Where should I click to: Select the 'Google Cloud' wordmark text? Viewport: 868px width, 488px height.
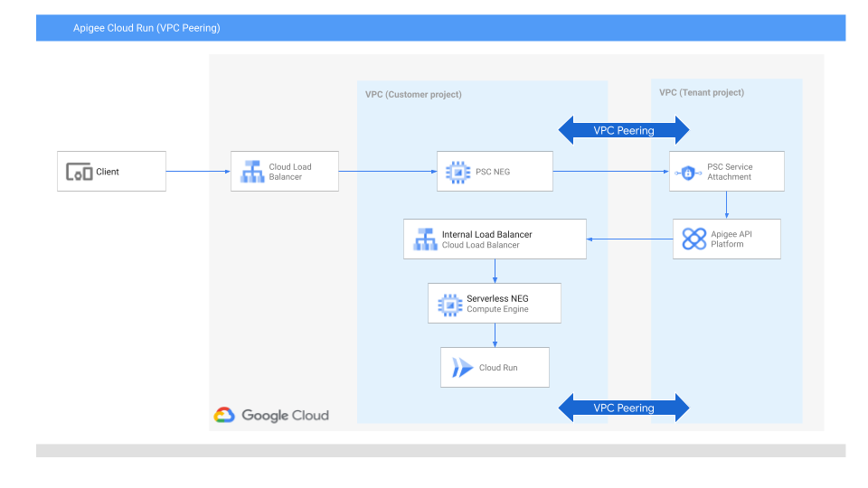pos(285,416)
